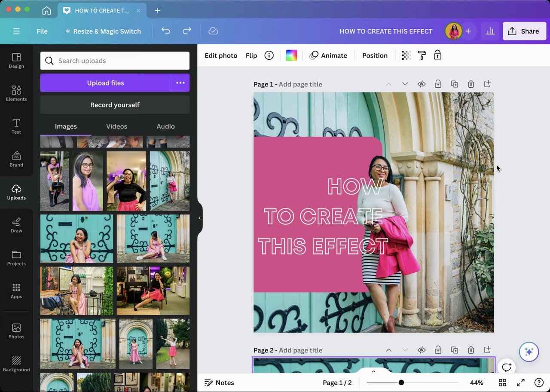
Task: Click the Upload files button
Action: (106, 83)
